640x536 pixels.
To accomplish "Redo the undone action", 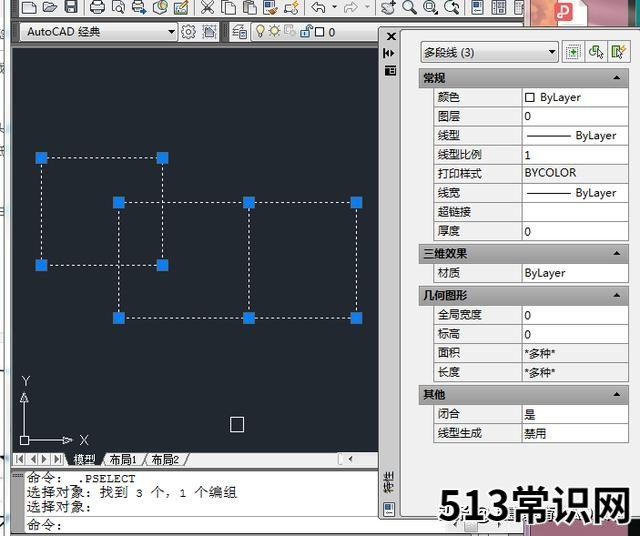I will 351,7.
